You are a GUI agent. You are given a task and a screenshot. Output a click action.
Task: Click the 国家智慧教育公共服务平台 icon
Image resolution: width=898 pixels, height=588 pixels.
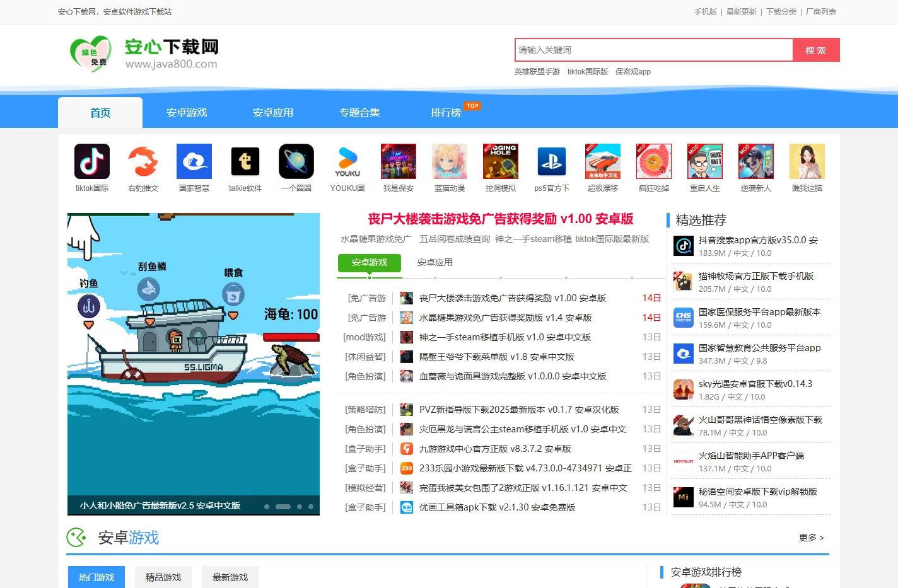[x=684, y=354]
